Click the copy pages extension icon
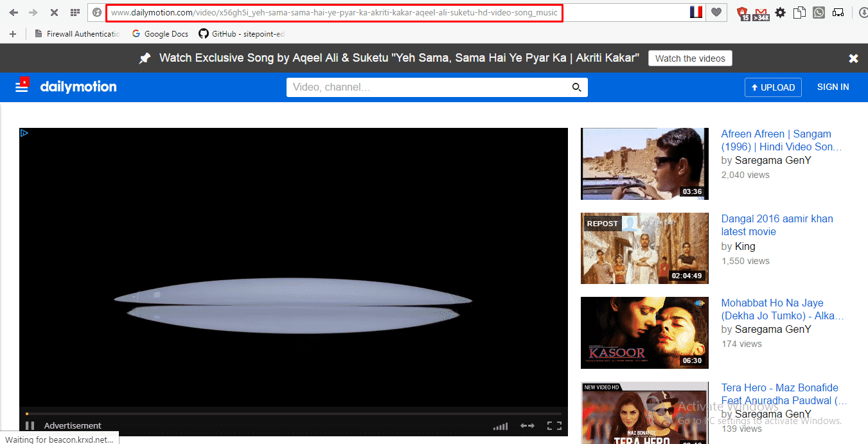This screenshot has width=868, height=444. click(799, 12)
